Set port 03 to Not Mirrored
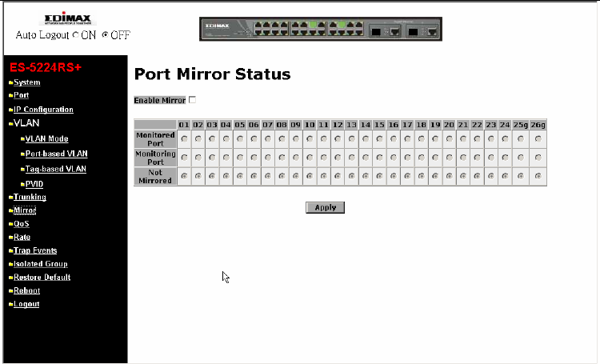600x364 pixels. coord(212,176)
